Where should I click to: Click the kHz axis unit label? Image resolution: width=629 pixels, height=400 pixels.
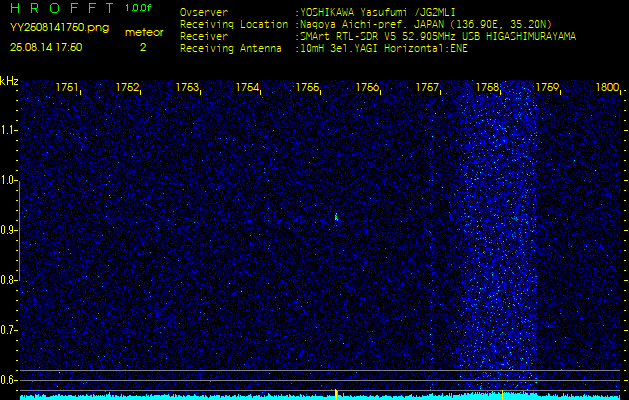[x=9, y=81]
